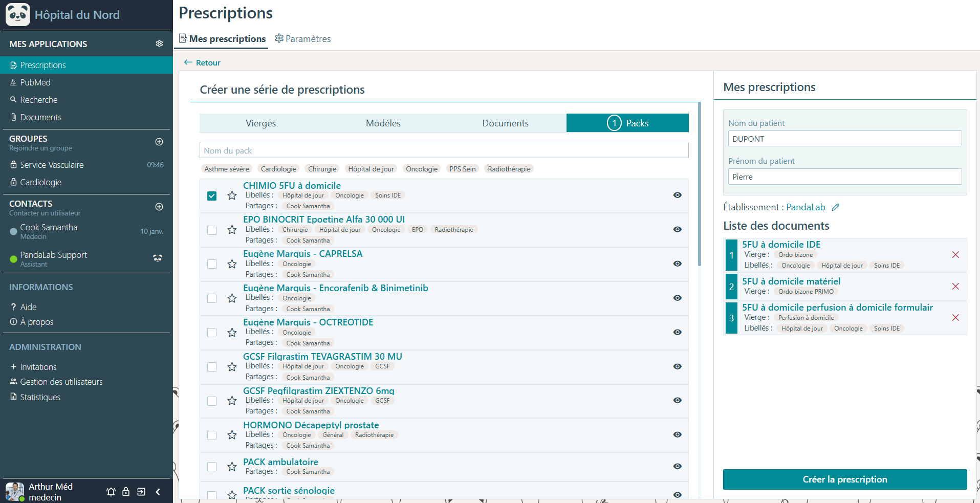Viewport: 980px width, 503px height.
Task: Favorite the CHIMIO 5FU à domicile pack
Action: pyautogui.click(x=232, y=195)
